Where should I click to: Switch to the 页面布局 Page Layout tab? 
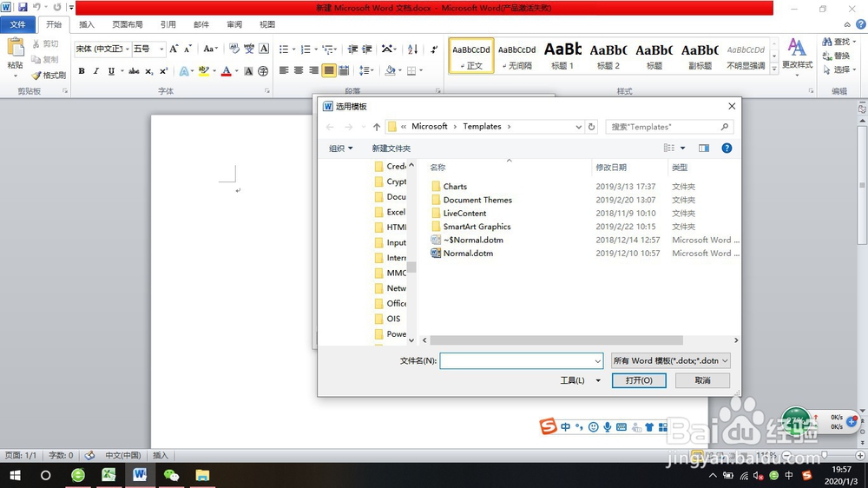(x=128, y=24)
